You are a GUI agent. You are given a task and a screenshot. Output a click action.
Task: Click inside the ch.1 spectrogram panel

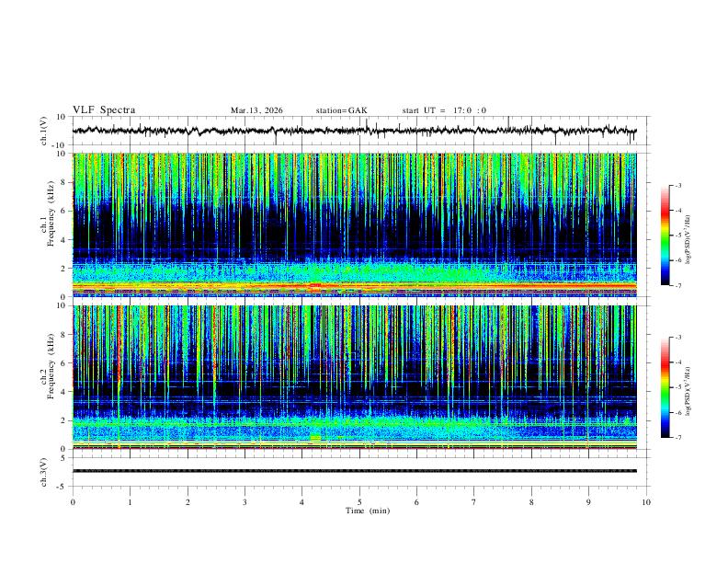click(x=355, y=224)
